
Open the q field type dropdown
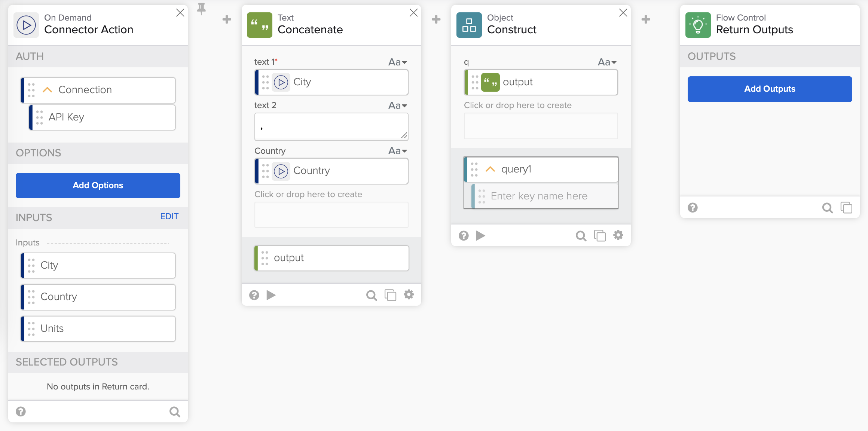(x=607, y=62)
